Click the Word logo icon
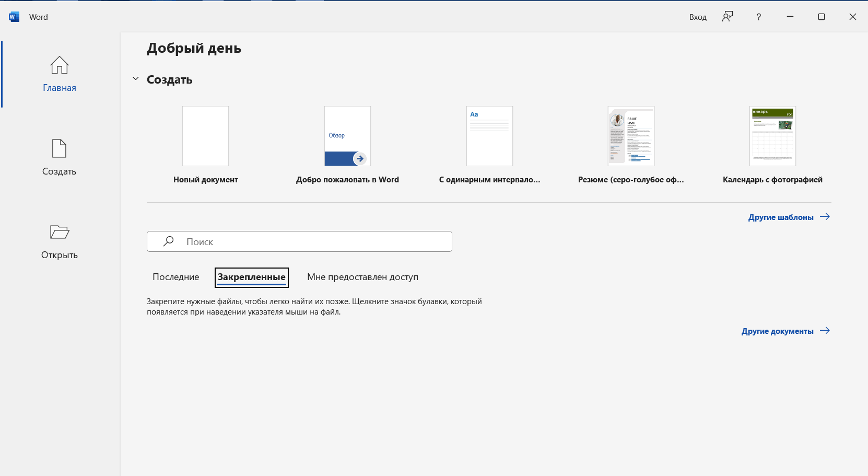This screenshot has height=476, width=868. tap(14, 17)
